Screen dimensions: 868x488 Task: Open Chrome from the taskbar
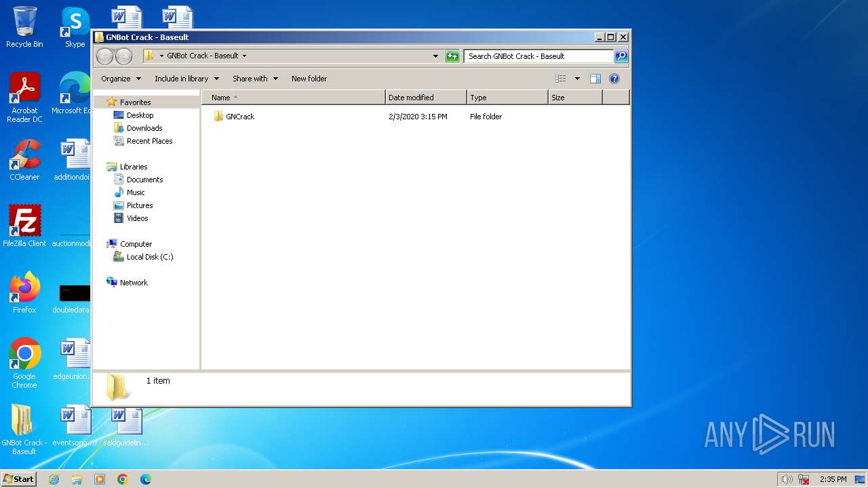coord(122,479)
